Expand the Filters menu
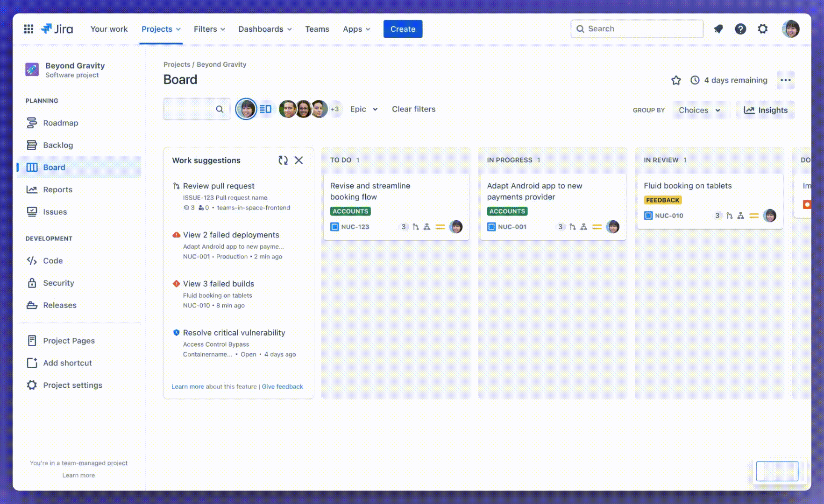 point(209,29)
